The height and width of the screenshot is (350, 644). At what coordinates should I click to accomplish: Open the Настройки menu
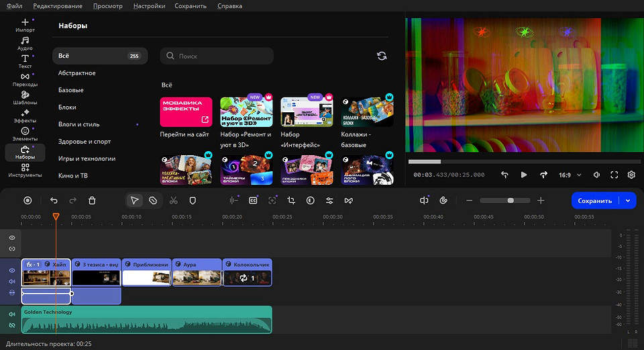149,6
